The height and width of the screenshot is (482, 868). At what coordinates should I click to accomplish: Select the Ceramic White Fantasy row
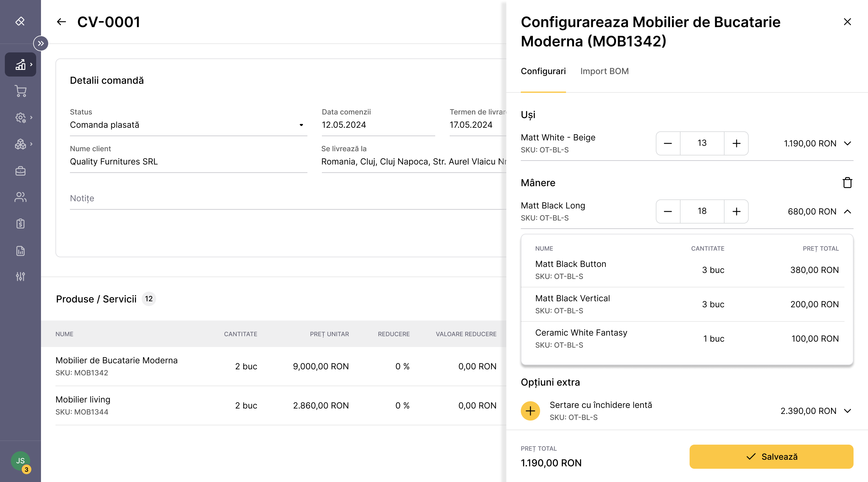pos(687,339)
